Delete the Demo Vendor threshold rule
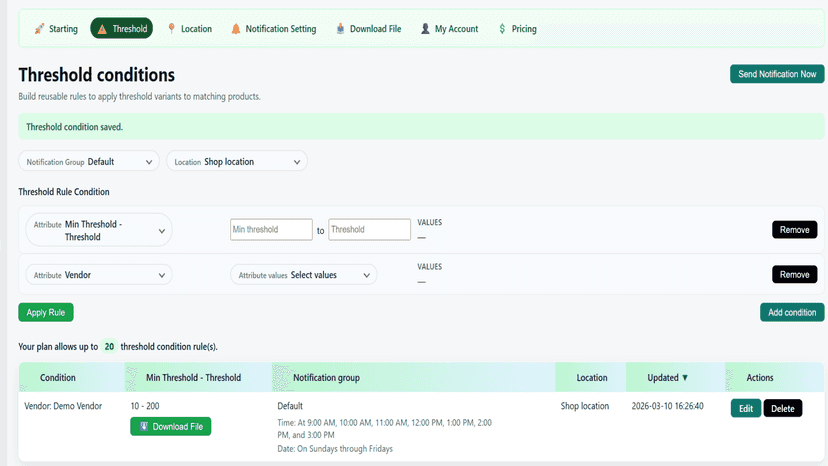The image size is (828, 466). (x=783, y=408)
